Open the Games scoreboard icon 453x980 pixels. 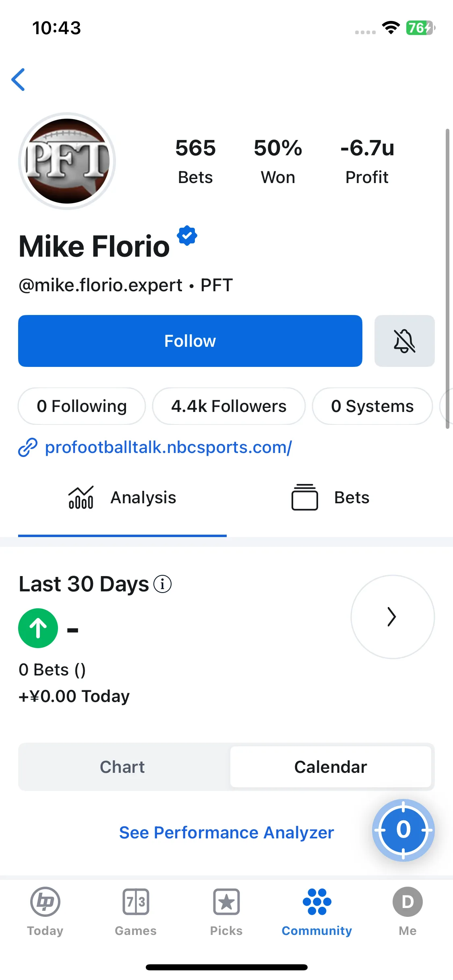pyautogui.click(x=136, y=902)
